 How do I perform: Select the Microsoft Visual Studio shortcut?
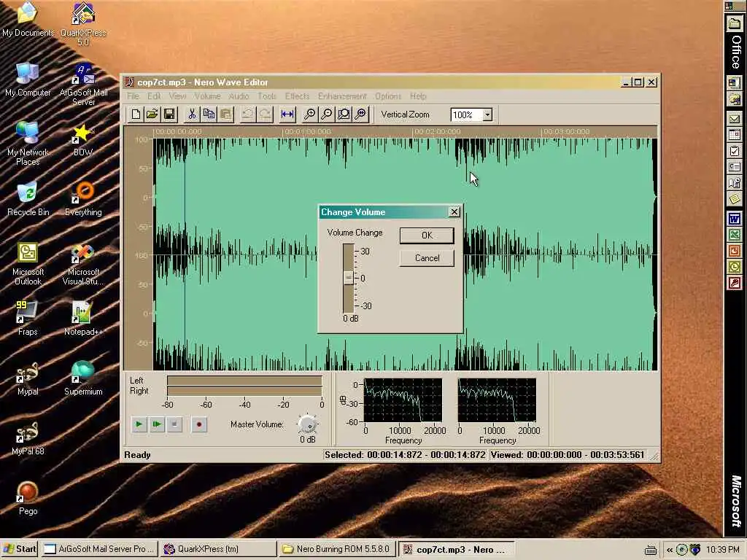tap(83, 263)
